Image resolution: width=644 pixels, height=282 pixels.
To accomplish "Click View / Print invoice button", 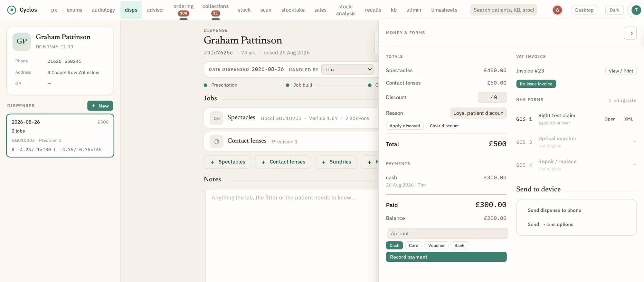I will click(621, 71).
